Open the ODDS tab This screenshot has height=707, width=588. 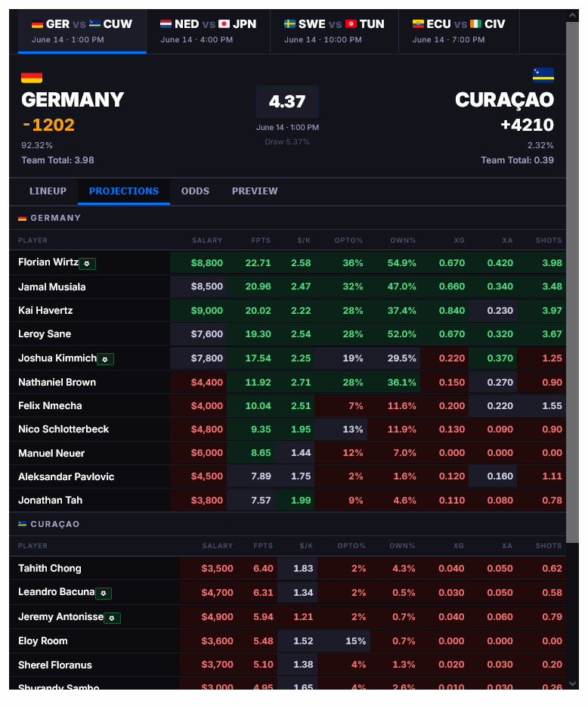click(195, 191)
